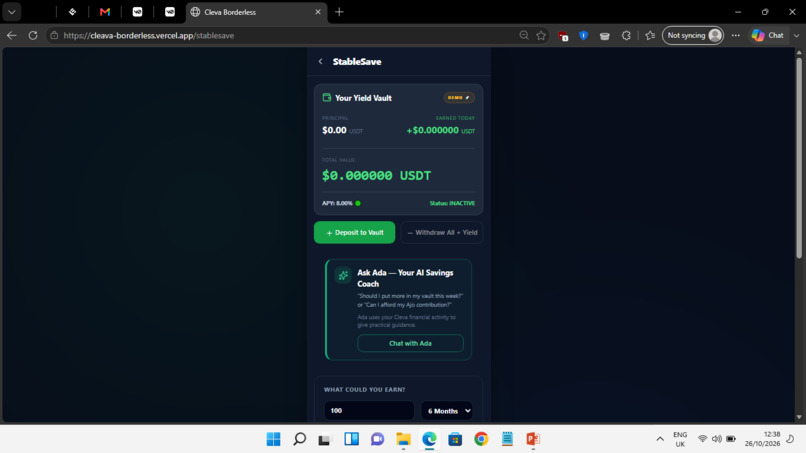
Task: Open the Widgets taskbar icon
Action: 352,439
